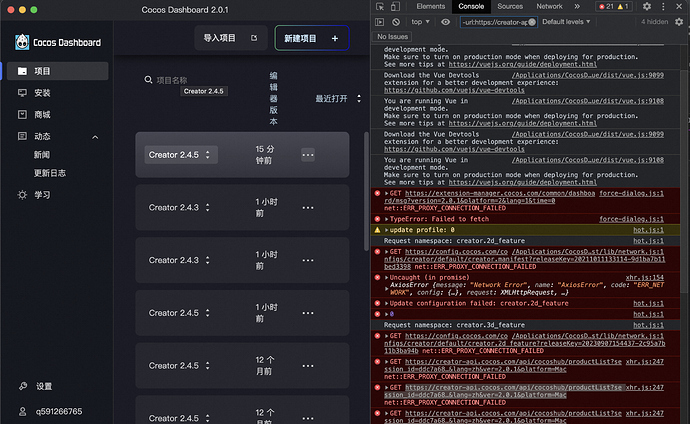Click the 21 errors counter badge
This screenshot has width=690, height=424.
[606, 7]
